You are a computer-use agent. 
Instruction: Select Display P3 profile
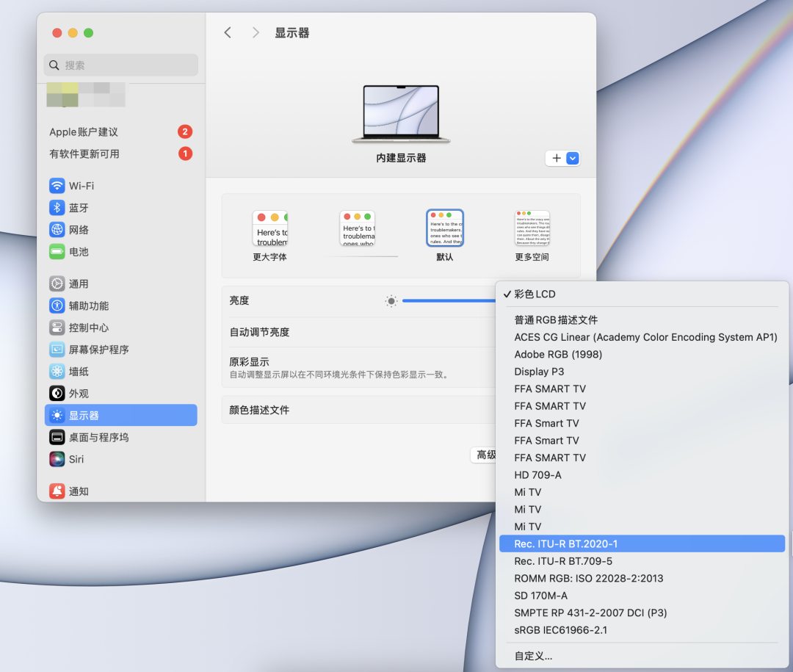tap(642, 372)
